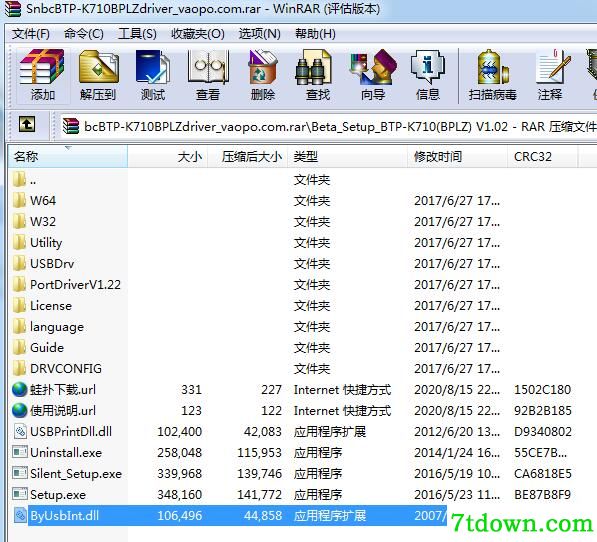Open the 收藏夹(O) menu

pos(198,34)
